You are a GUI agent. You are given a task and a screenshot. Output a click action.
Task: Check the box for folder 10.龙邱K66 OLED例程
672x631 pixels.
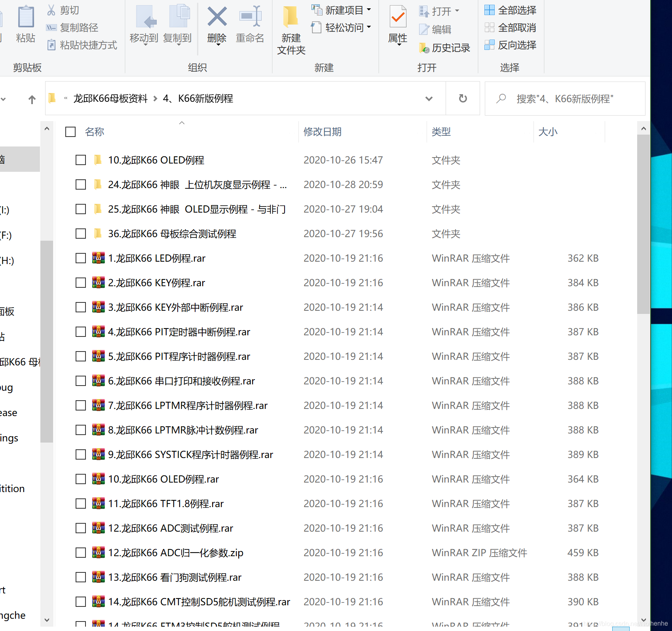[80, 160]
